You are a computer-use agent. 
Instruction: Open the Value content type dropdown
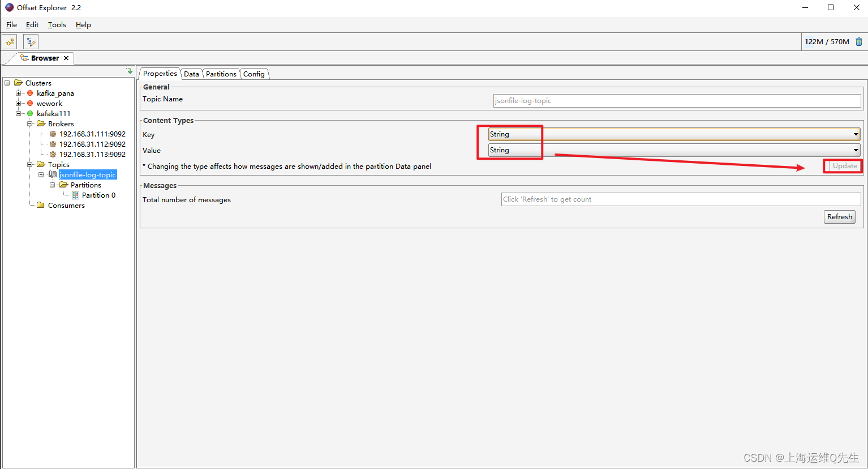674,150
